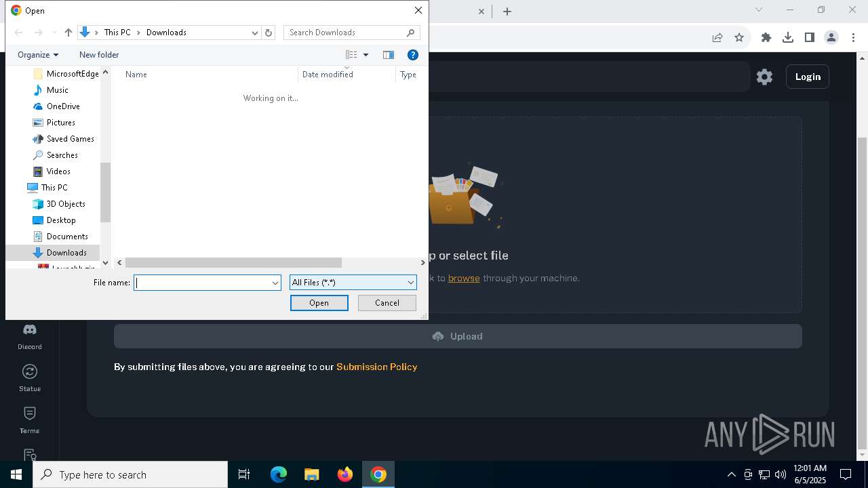Change the file view layout
Image resolution: width=868 pixels, height=488 pixels.
[351, 55]
